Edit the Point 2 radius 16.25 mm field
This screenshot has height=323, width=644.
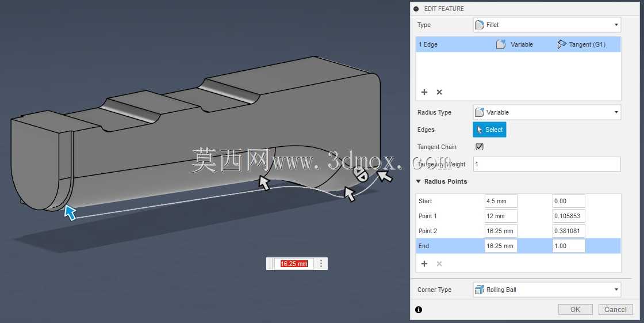click(x=501, y=231)
